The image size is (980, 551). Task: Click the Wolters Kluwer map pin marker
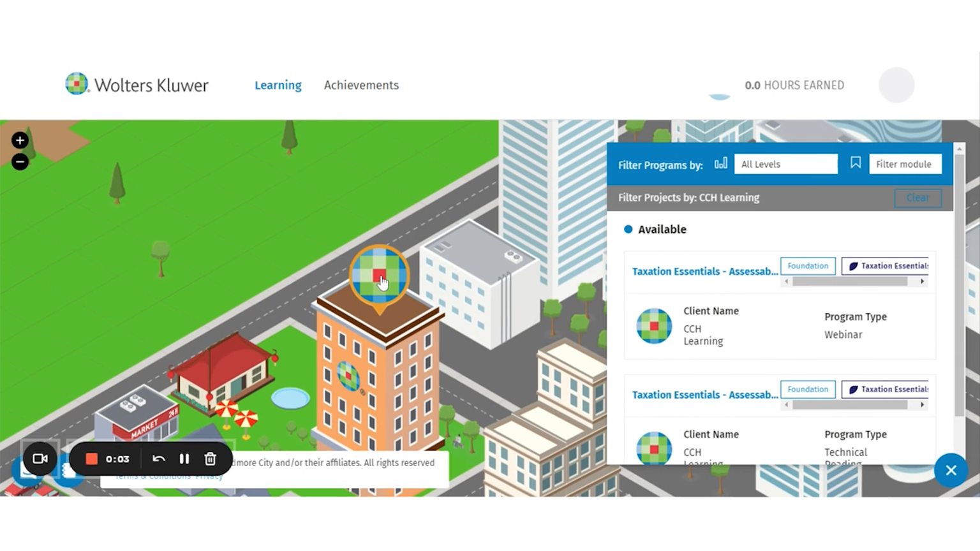pyautogui.click(x=379, y=275)
